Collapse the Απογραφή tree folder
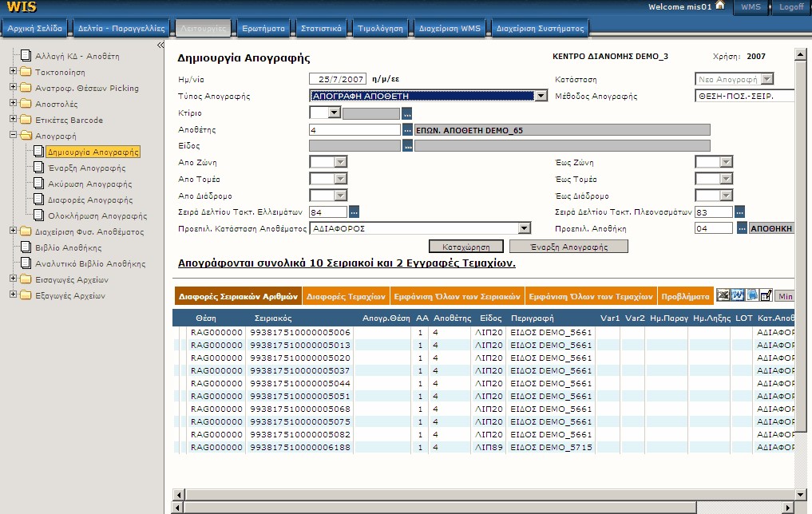 pos(14,135)
